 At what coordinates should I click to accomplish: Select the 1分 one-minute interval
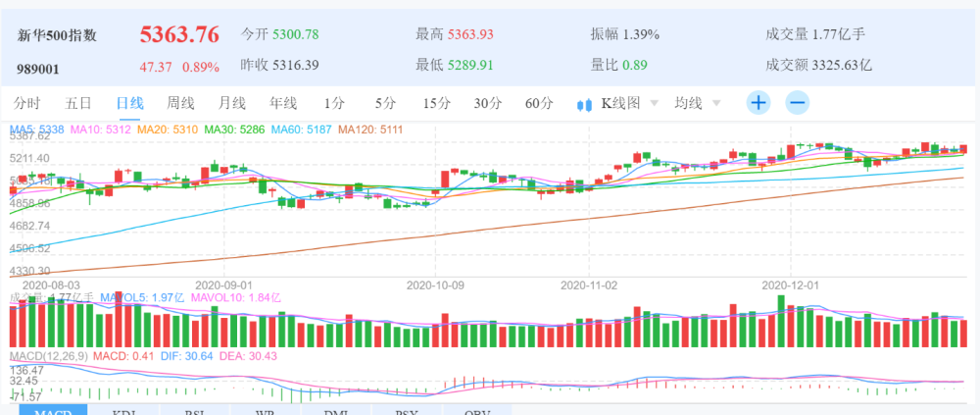pos(334,103)
